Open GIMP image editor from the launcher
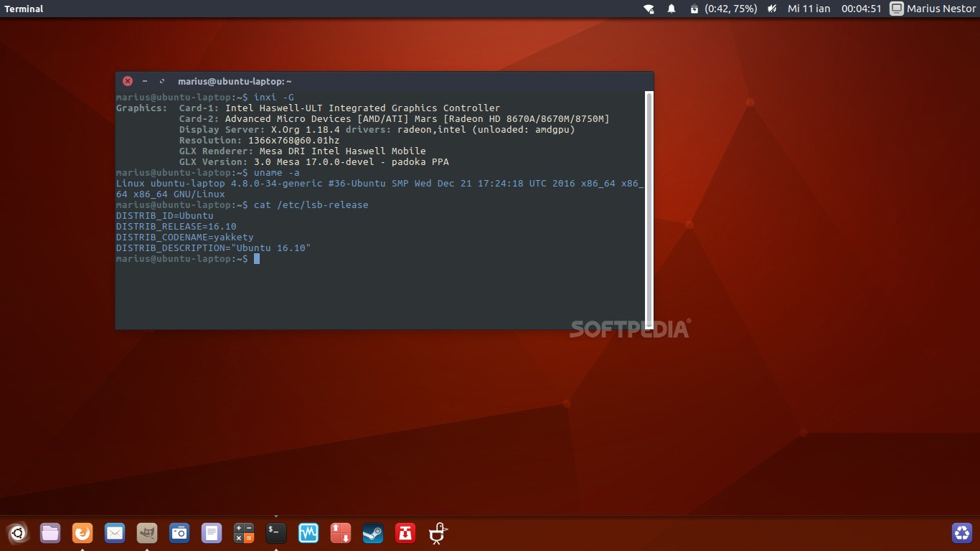The height and width of the screenshot is (551, 980). [146, 533]
